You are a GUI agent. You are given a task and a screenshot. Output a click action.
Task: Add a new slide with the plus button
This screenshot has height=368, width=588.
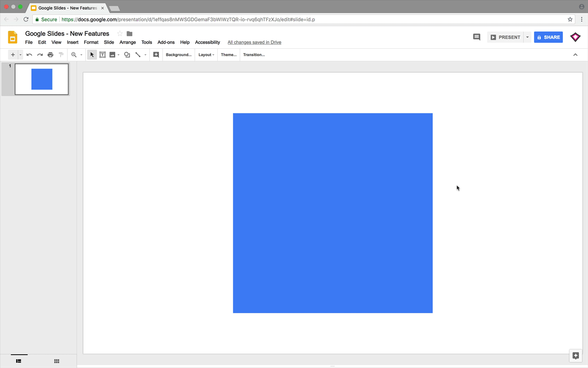[13, 55]
